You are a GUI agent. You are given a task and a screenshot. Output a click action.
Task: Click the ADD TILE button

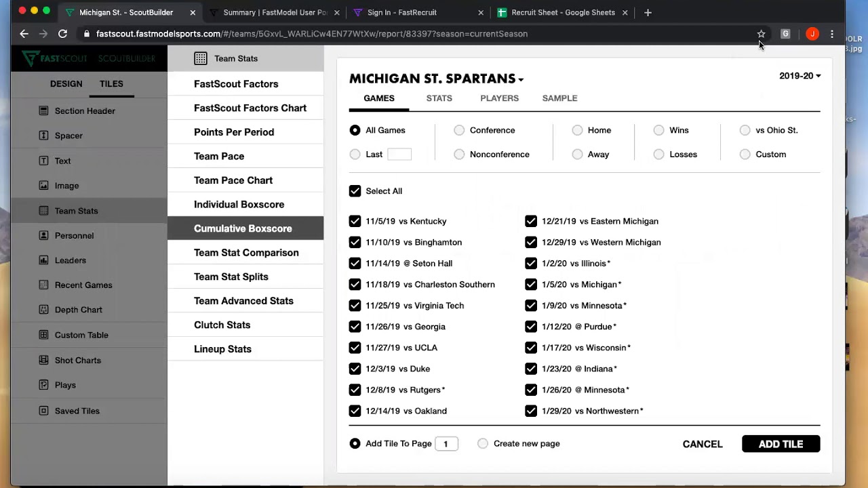coord(781,444)
